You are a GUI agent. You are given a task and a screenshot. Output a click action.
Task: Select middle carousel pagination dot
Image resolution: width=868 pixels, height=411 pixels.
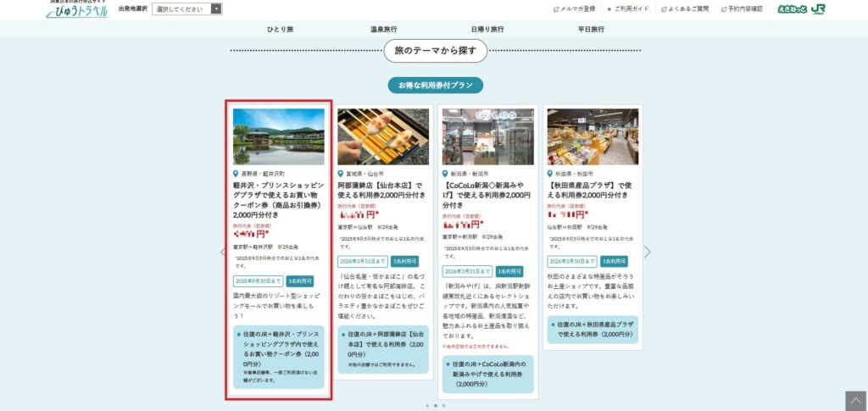435,405
